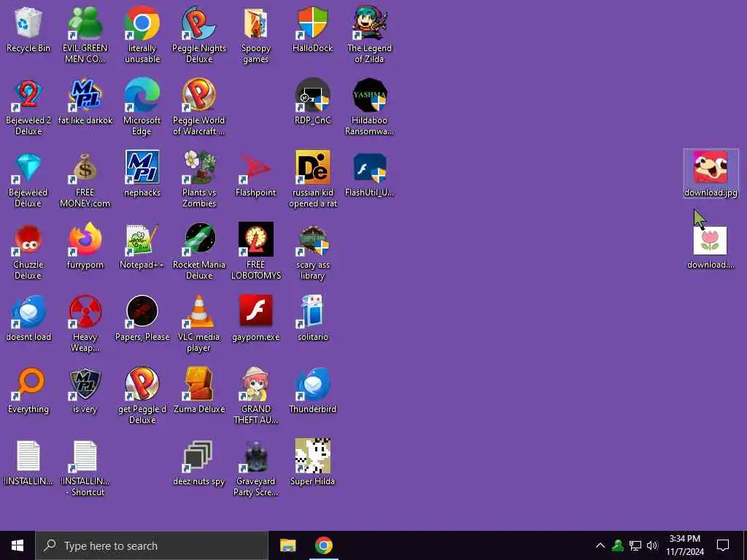This screenshot has height=560, width=747.
Task: Open the notification center icon
Action: [723, 545]
